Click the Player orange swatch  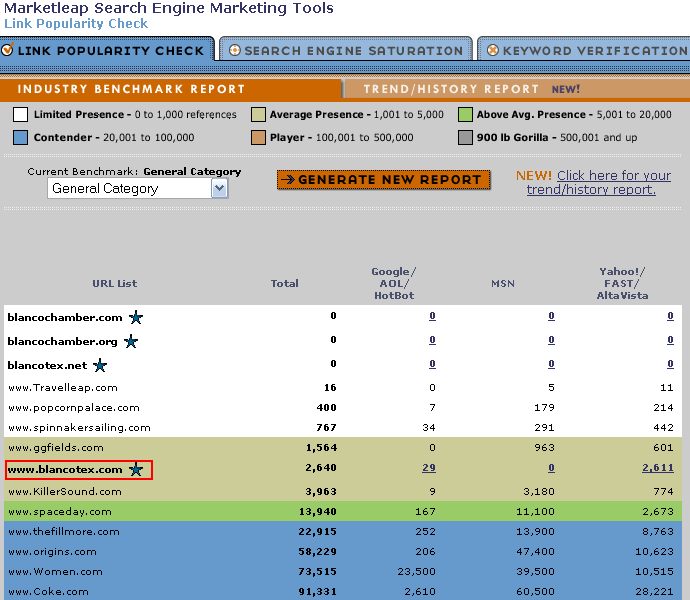coord(258,137)
